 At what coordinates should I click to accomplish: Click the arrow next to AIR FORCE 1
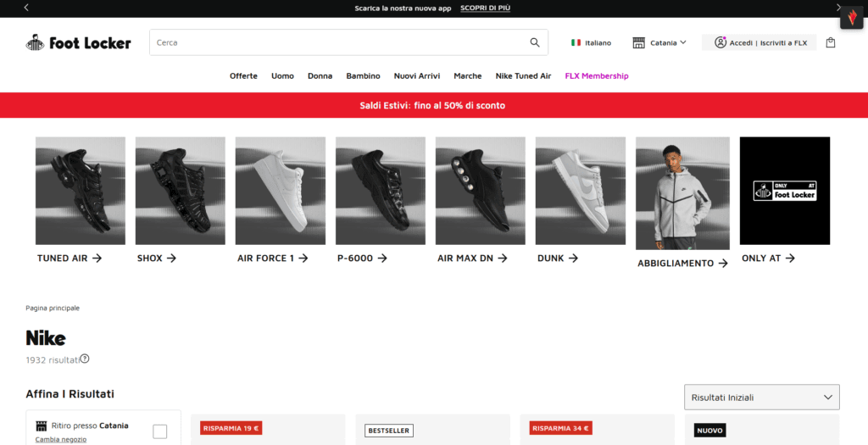303,258
